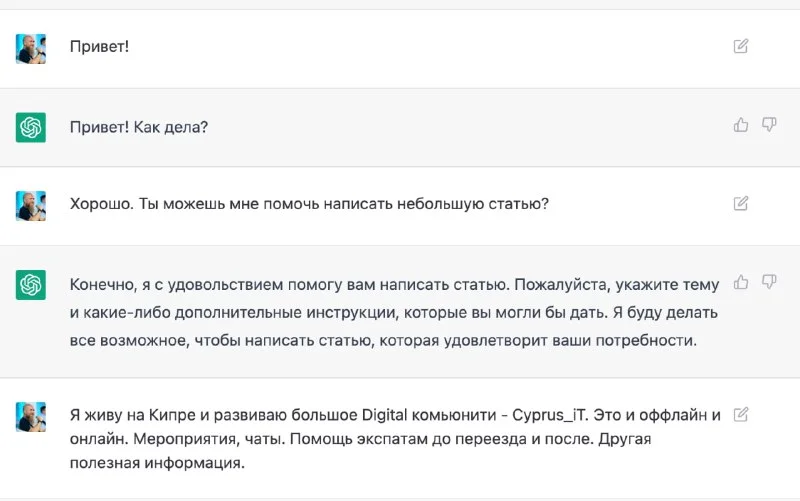This screenshot has height=501, width=800.
Task: Give thumbs up to the "Конечно" response
Action: point(741,282)
